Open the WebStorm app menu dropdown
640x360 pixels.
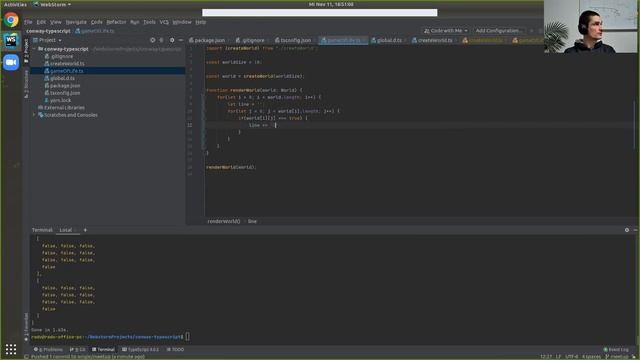tap(52, 4)
